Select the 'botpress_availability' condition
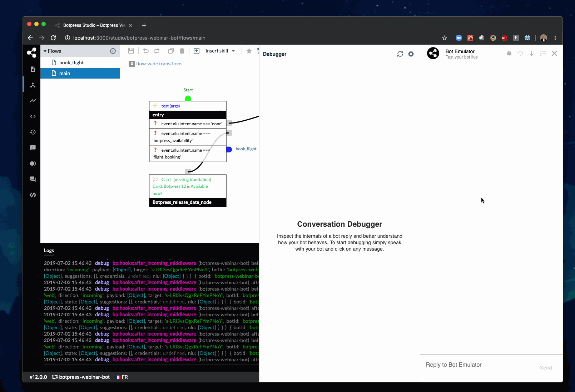Image resolution: width=575 pixels, height=392 pixels. point(188,137)
